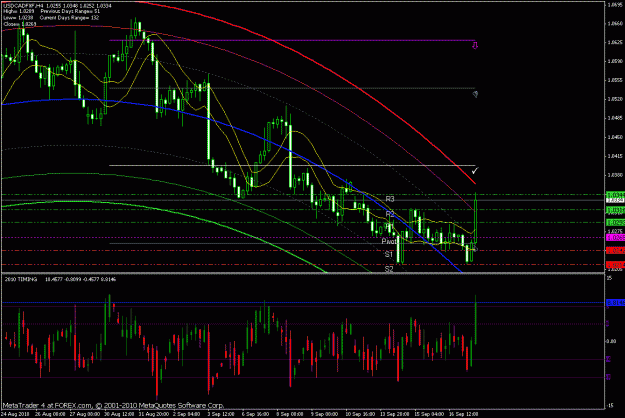Select the gray thumb marker on the chart
This screenshot has width=625, height=418.
[475, 94]
